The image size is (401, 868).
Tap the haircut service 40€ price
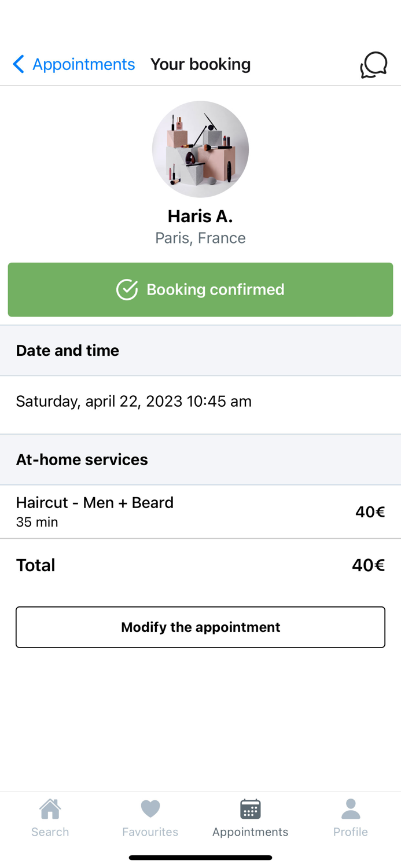(370, 512)
